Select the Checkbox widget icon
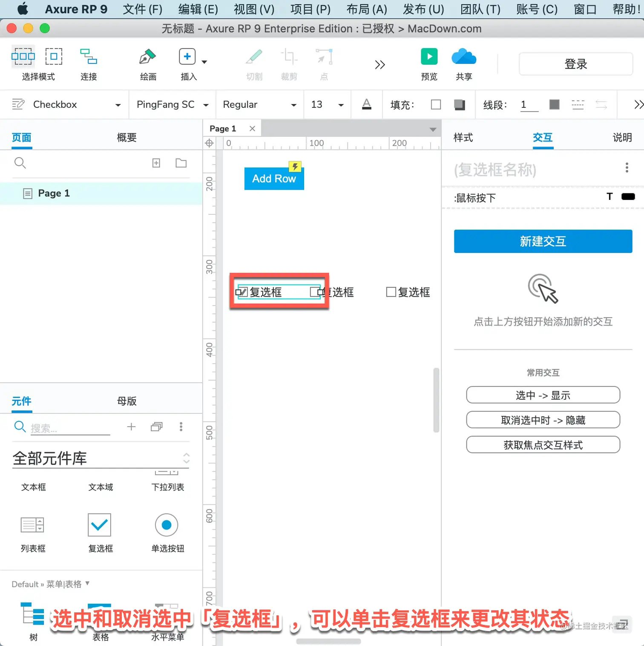 [99, 525]
